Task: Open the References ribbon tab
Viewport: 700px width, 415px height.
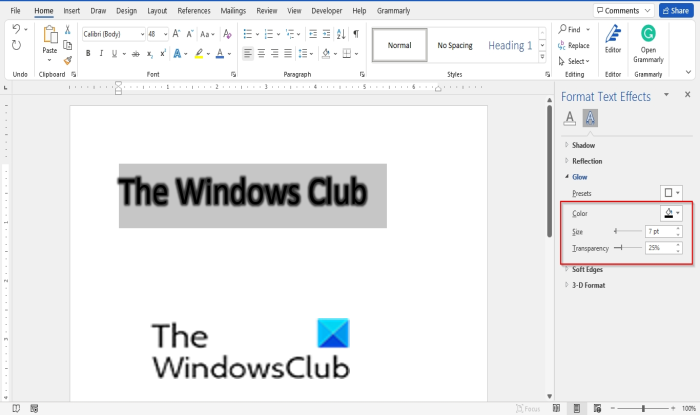Action: pos(194,11)
